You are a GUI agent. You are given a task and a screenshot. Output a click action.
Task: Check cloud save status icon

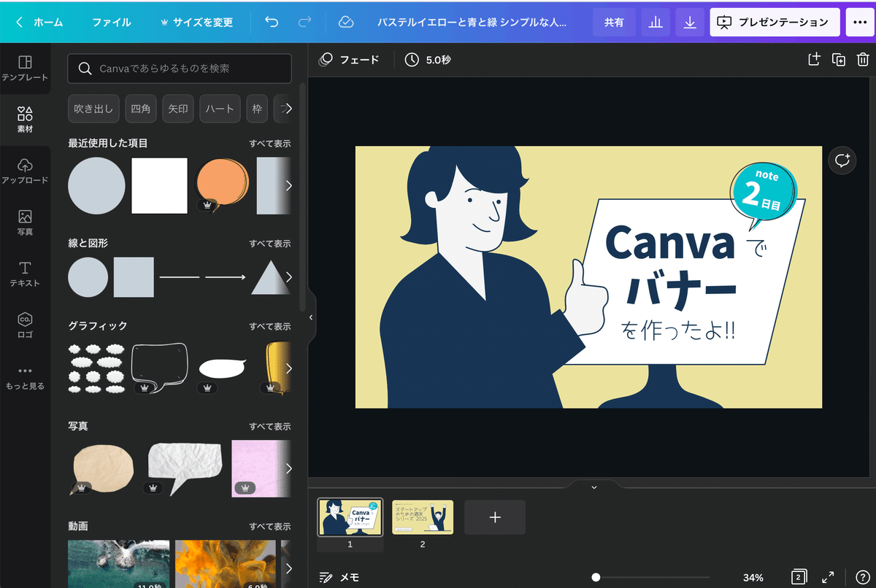[x=346, y=22]
